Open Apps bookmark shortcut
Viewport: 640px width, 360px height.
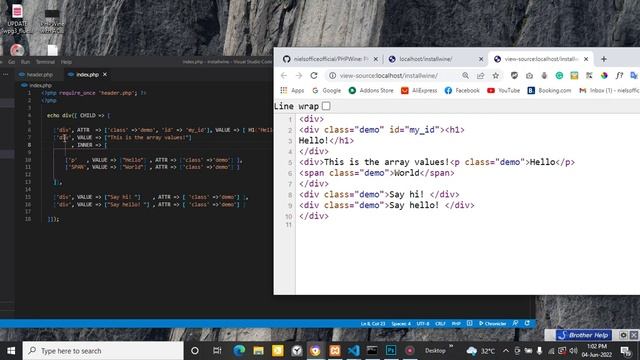[292, 91]
